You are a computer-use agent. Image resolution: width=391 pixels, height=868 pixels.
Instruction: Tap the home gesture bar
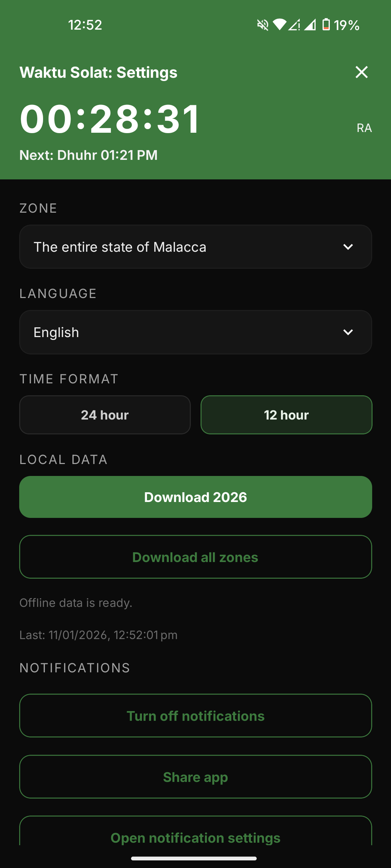[194, 858]
